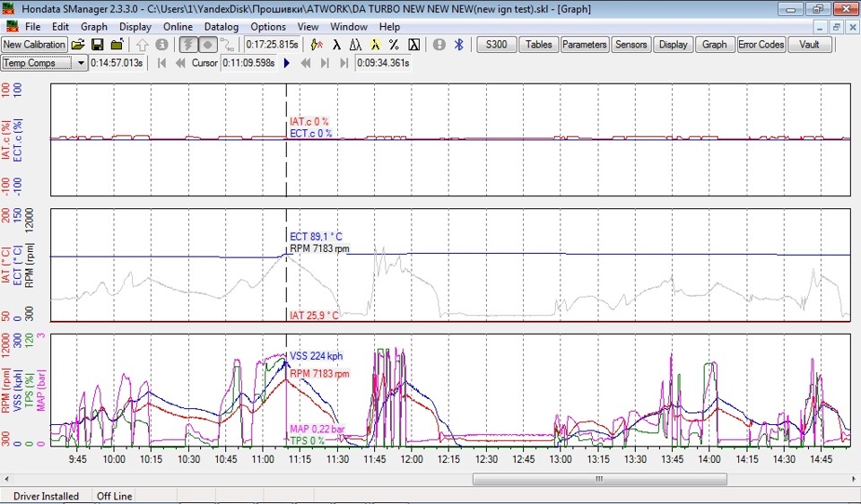Click the Cursor time field 0:11:09.598s

(248, 63)
